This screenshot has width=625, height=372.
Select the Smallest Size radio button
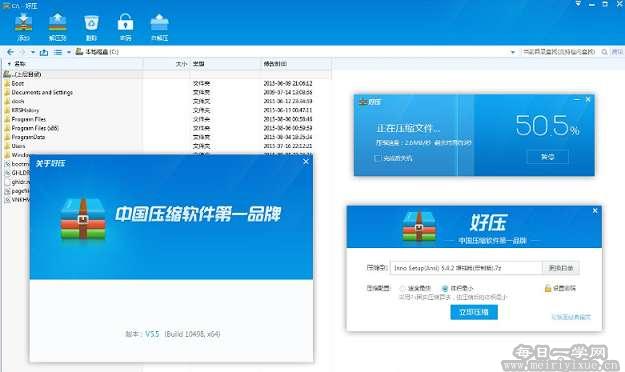445,288
